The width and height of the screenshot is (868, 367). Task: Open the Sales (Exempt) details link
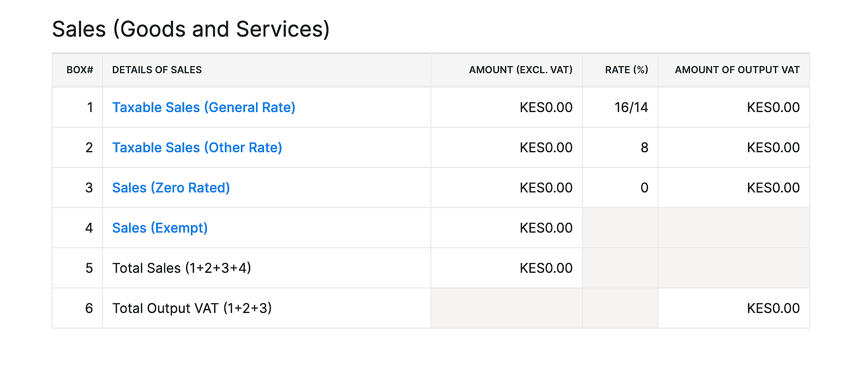pyautogui.click(x=160, y=228)
